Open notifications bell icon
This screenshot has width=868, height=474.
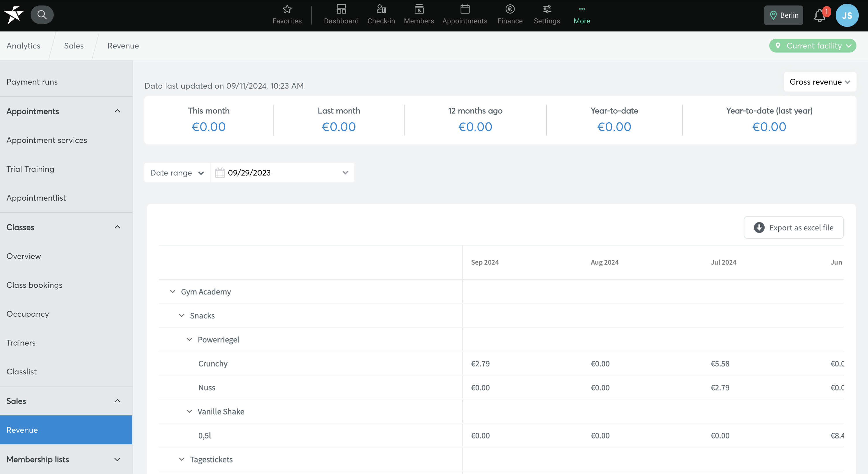click(819, 16)
